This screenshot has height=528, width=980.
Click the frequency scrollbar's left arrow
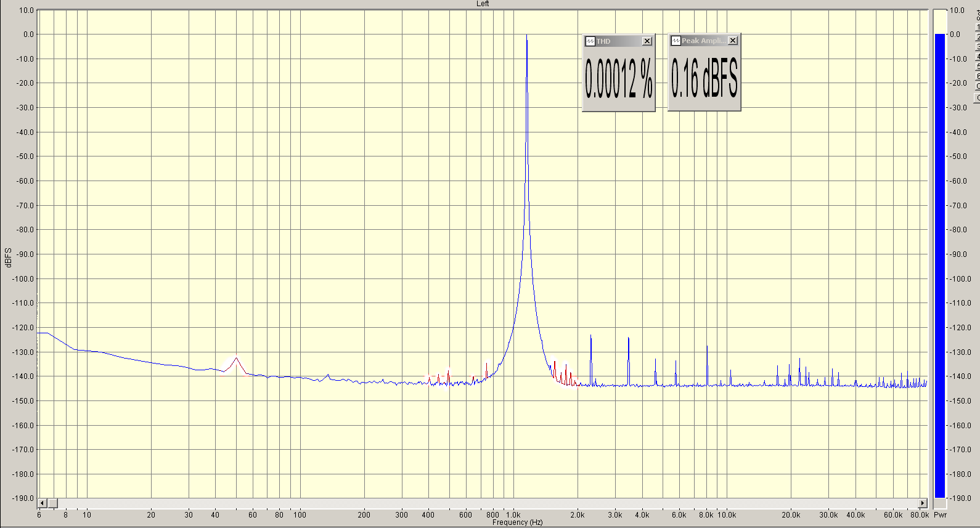(x=43, y=503)
